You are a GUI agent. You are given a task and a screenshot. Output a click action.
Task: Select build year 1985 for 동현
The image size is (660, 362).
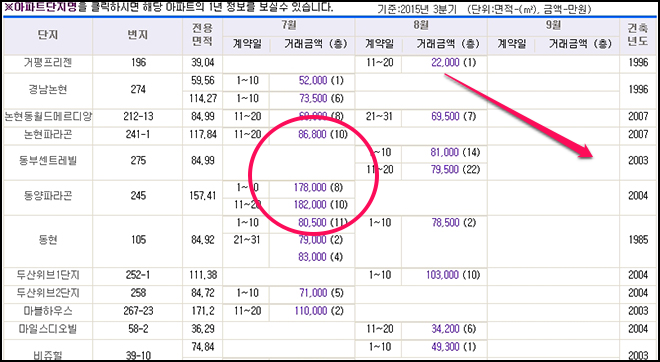638,240
